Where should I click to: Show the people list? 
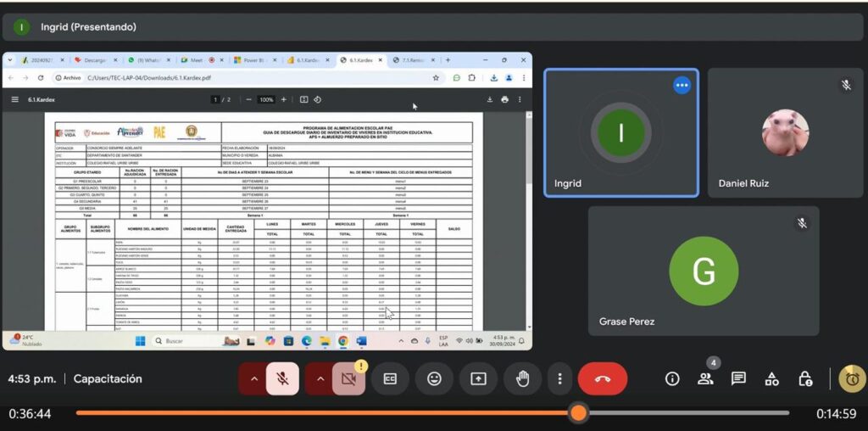[705, 378]
